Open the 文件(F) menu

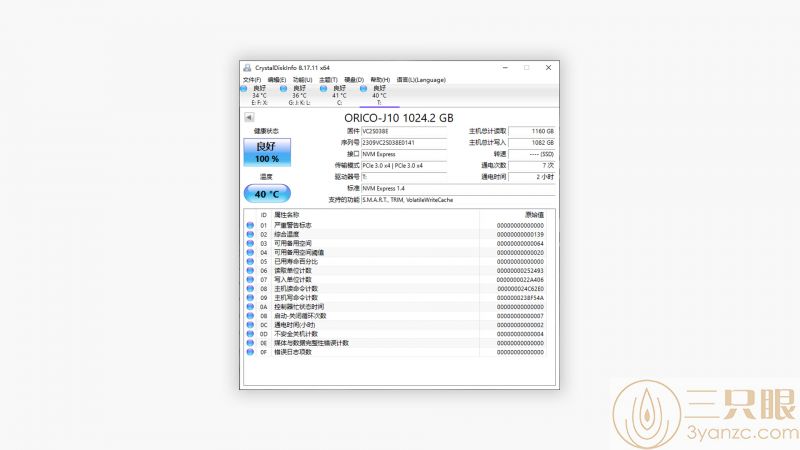252,80
